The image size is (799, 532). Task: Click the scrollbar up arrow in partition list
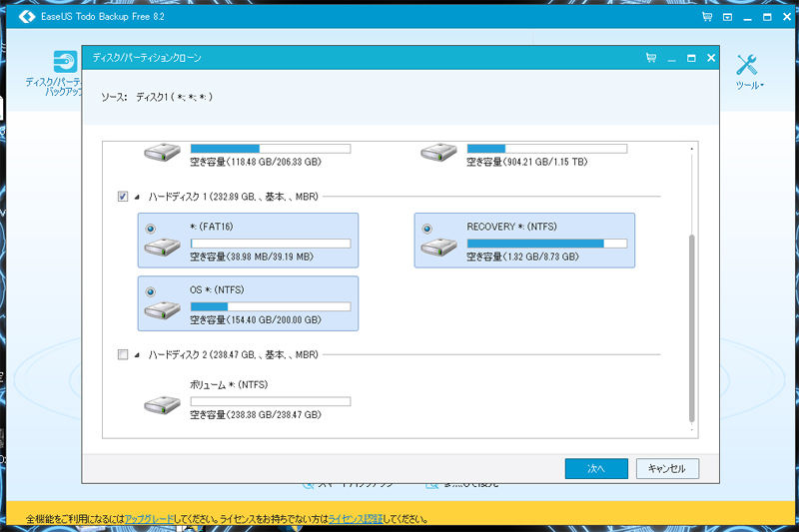(x=691, y=149)
